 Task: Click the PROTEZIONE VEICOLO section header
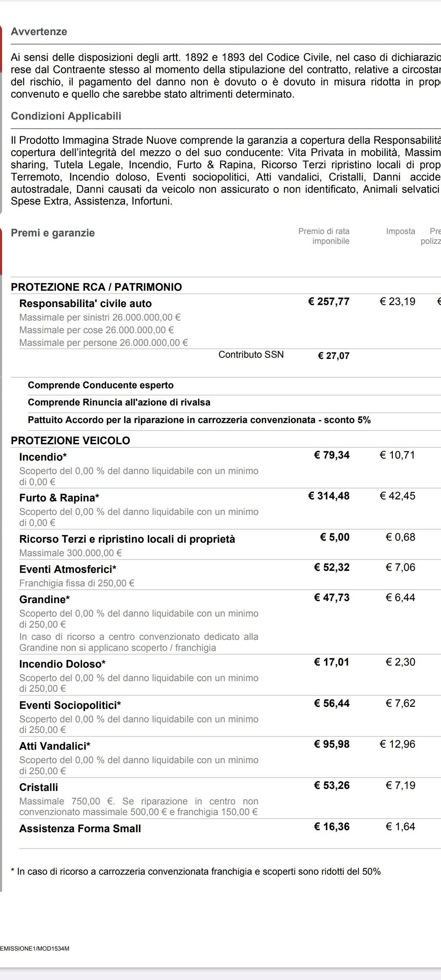point(70,441)
